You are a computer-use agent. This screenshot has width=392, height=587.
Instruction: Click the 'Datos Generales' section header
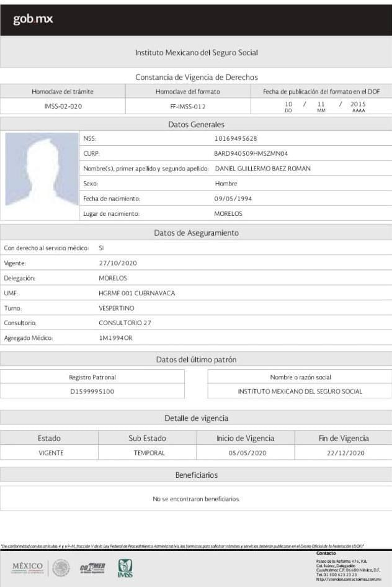[197, 124]
